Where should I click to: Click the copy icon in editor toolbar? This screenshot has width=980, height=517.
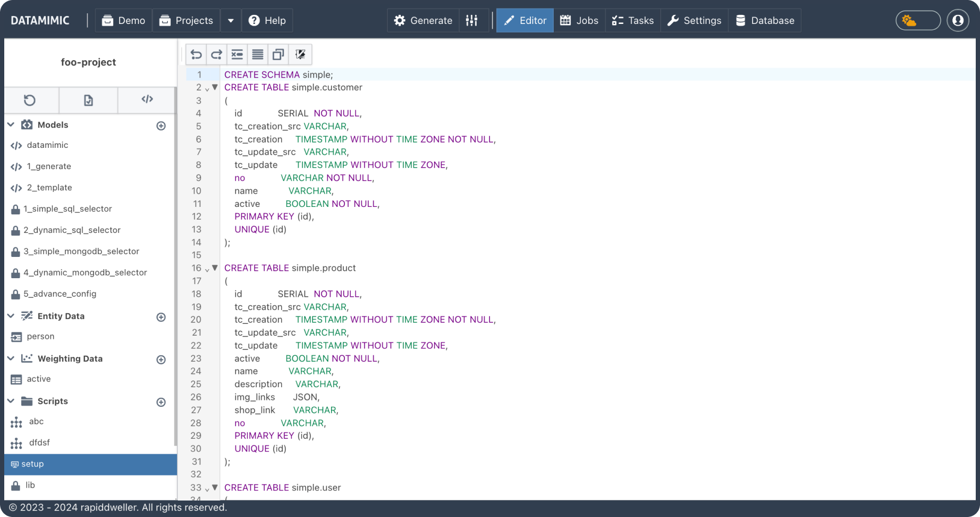[x=278, y=54]
